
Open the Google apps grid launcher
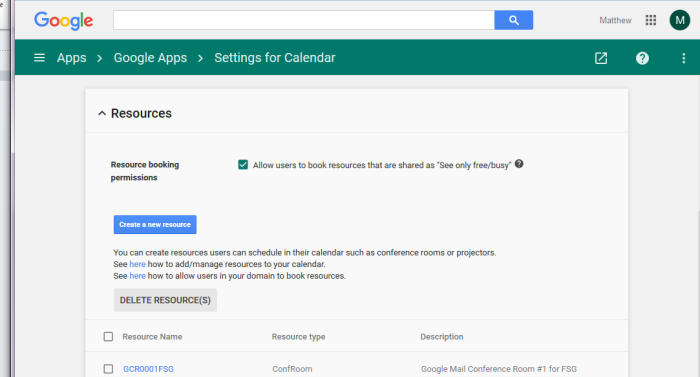click(650, 20)
